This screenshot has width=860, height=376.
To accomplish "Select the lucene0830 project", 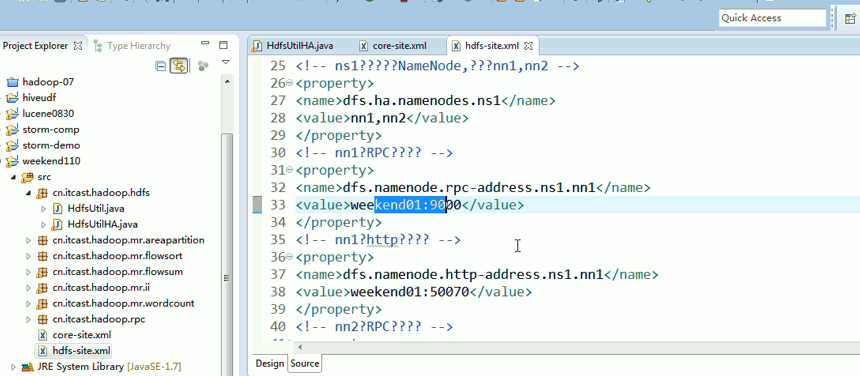I will [48, 114].
